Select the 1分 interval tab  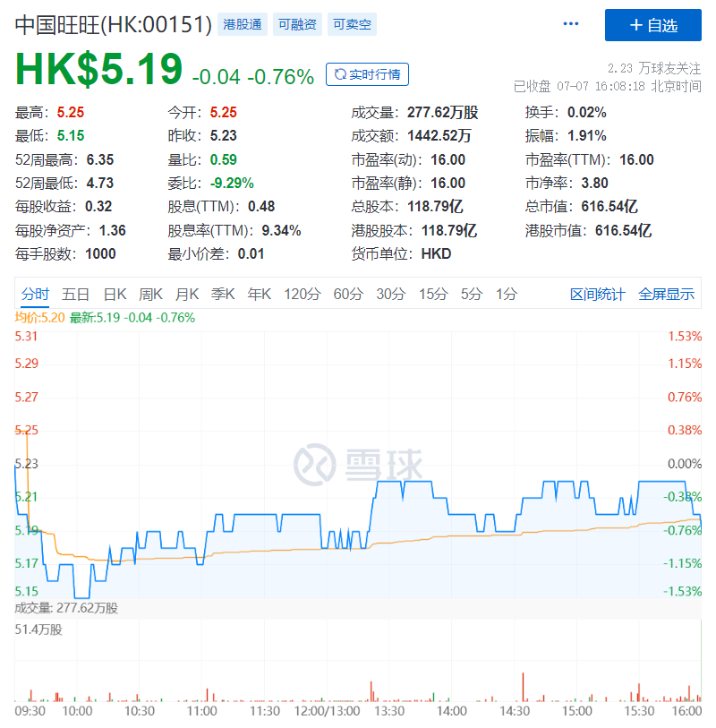pos(507,294)
